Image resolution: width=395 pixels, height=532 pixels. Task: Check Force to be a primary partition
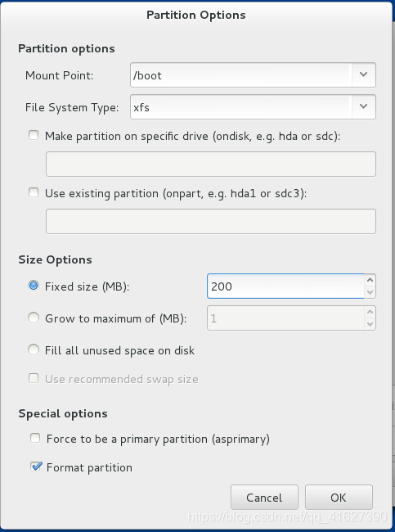point(35,439)
